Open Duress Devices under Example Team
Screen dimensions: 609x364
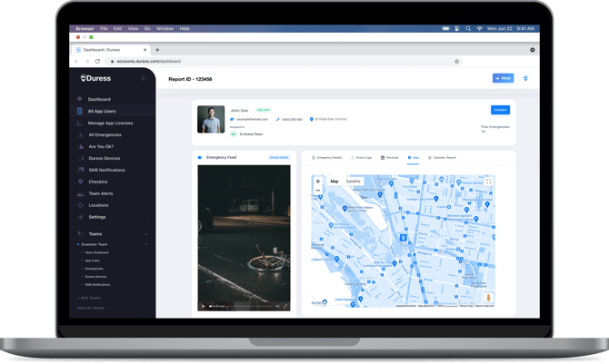95,277
